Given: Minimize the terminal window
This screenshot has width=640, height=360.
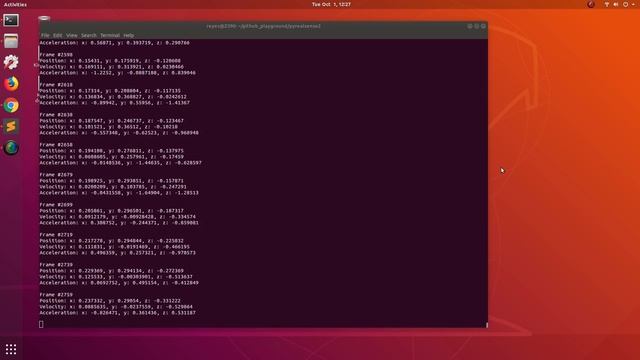Looking at the screenshot, I should [470, 26].
